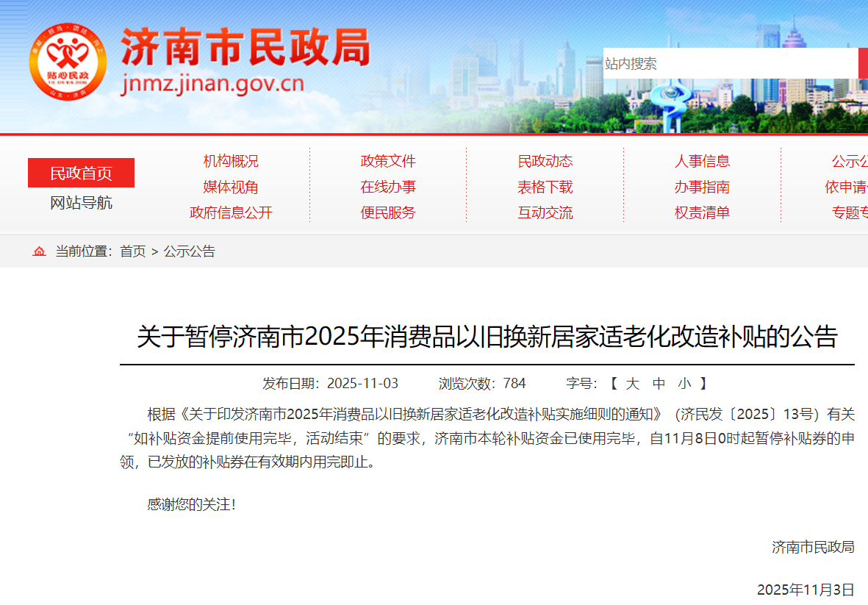
Task: Open the 媒体视角 section
Action: coord(232,187)
